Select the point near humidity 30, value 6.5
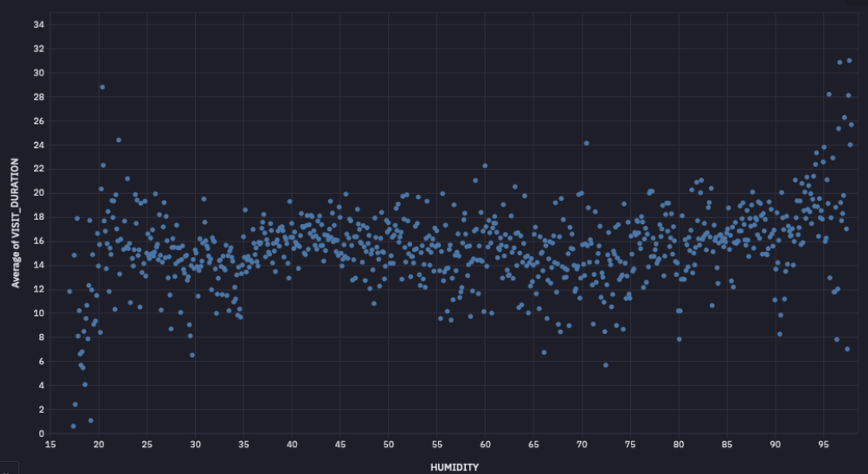Image resolution: width=868 pixels, height=474 pixels. coord(192,355)
